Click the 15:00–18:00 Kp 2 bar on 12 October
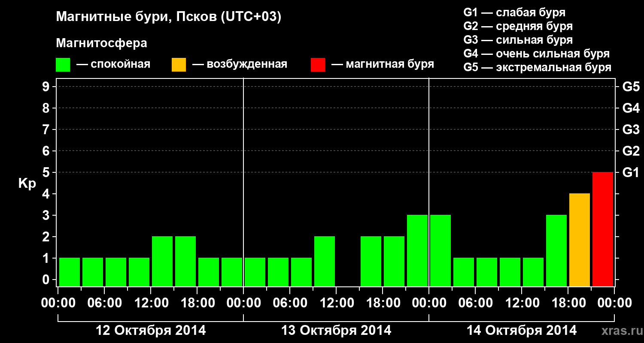The width and height of the screenshot is (644, 343). [x=185, y=261]
